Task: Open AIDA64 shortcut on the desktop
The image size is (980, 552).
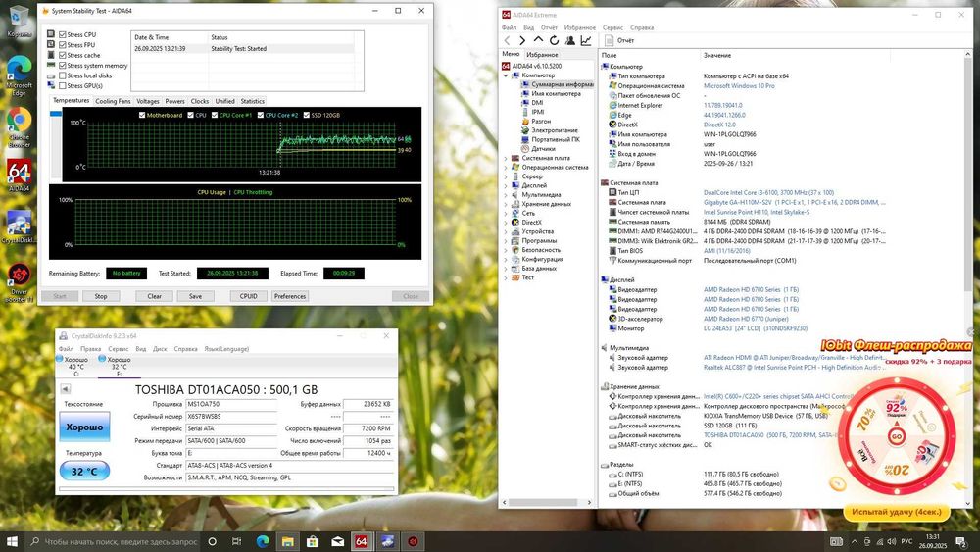Action: (19, 176)
